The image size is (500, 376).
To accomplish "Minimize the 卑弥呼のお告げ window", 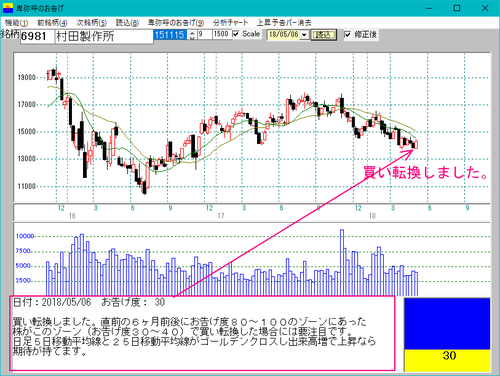I will (429, 8).
